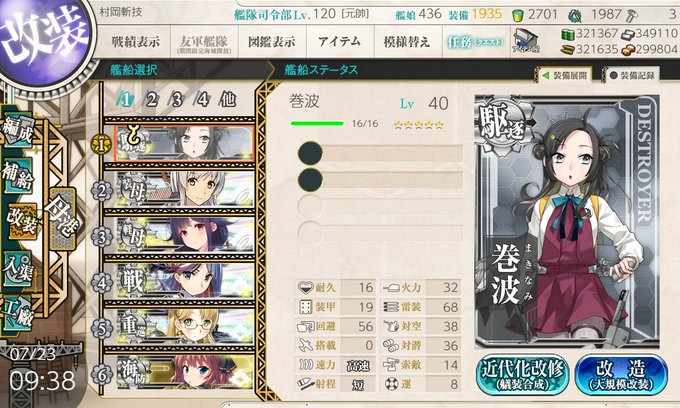The image size is (680, 408).
Task: Click the 改造 remodel button
Action: pyautogui.click(x=621, y=374)
